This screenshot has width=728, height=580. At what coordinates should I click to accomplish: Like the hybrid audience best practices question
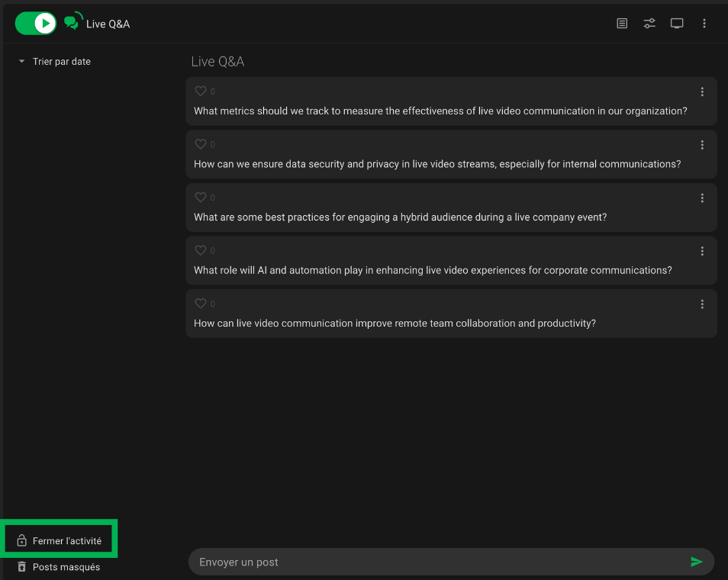tap(201, 198)
